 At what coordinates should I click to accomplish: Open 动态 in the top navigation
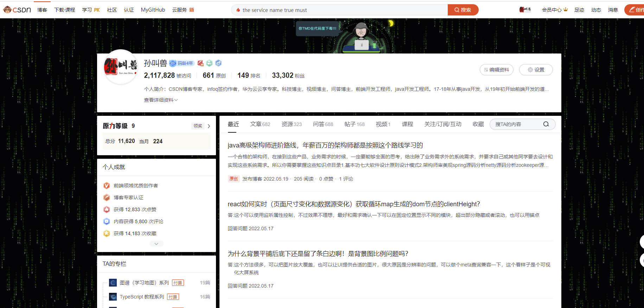[x=596, y=10]
